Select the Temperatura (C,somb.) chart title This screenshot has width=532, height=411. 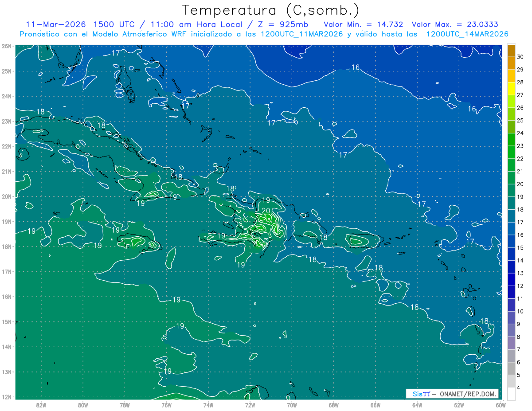[x=270, y=10]
